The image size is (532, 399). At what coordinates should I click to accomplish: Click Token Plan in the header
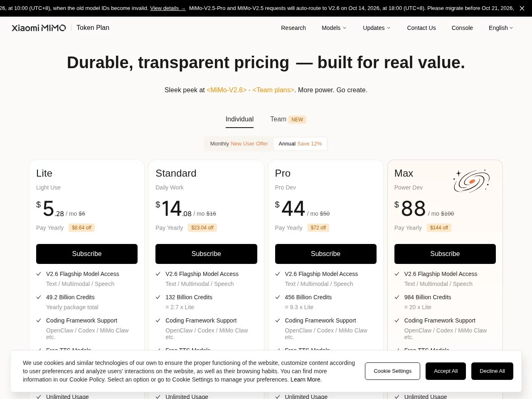pos(93,28)
